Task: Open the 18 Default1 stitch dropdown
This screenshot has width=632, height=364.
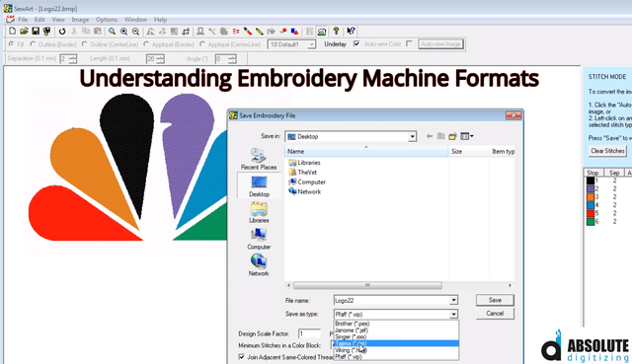Action: (312, 44)
